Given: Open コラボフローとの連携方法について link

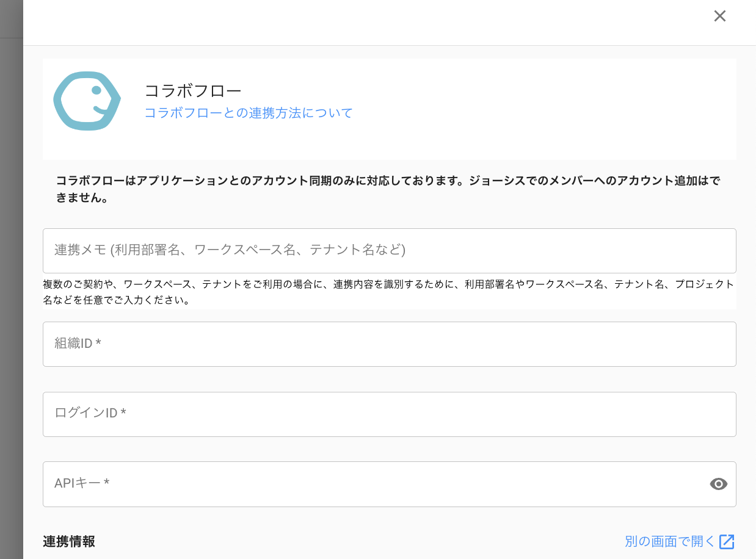Looking at the screenshot, I should point(249,113).
